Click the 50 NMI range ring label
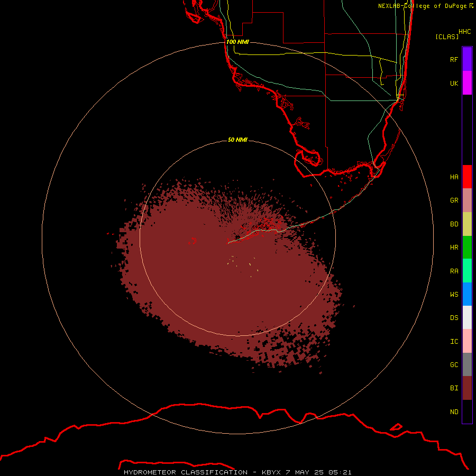This screenshot has width=476, height=476. pos(237,140)
